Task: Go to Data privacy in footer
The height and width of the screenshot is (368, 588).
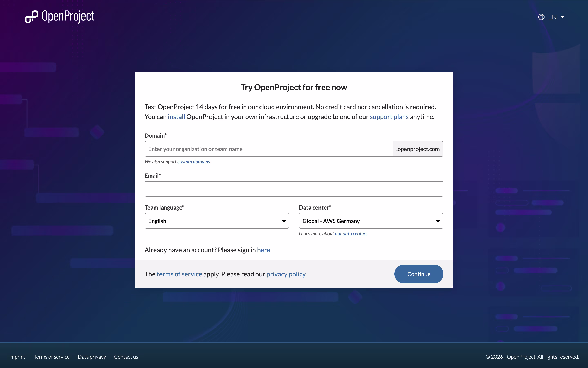Action: click(x=92, y=357)
